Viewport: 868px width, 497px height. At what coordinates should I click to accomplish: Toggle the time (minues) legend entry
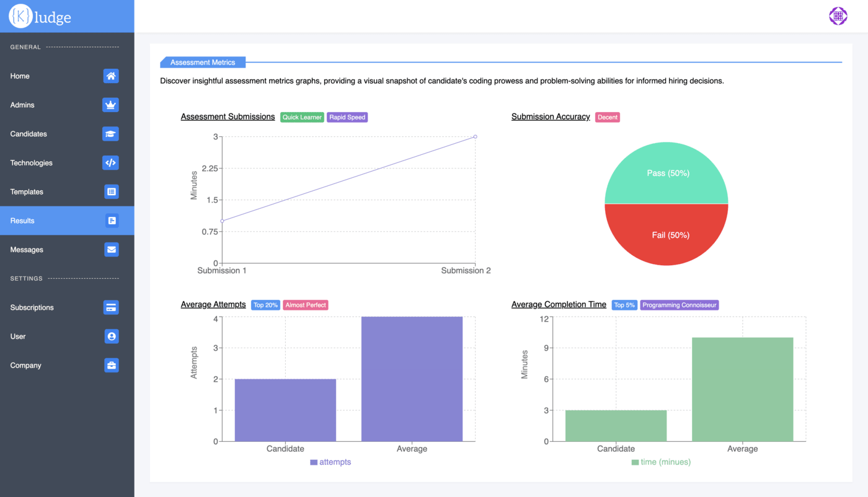point(661,462)
